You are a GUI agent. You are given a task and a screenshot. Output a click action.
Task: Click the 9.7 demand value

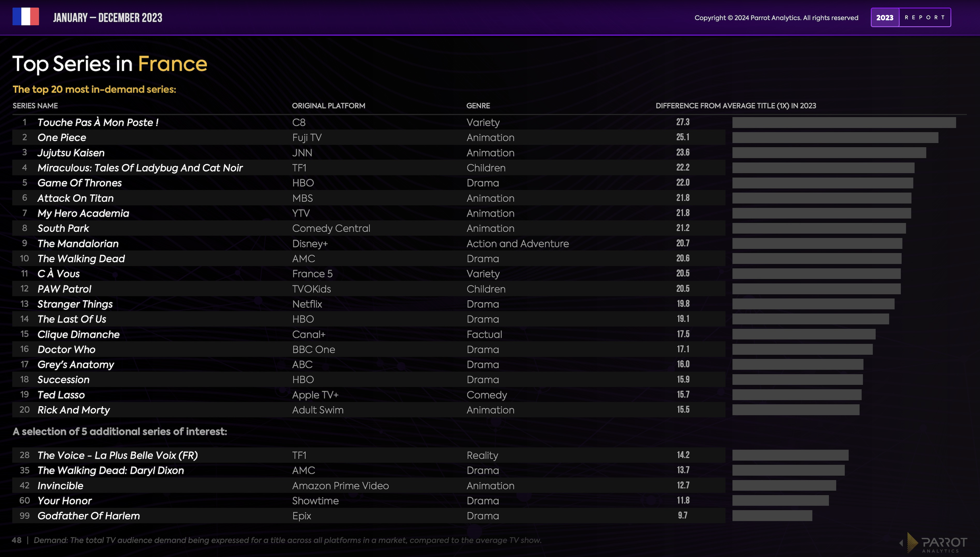point(683,515)
